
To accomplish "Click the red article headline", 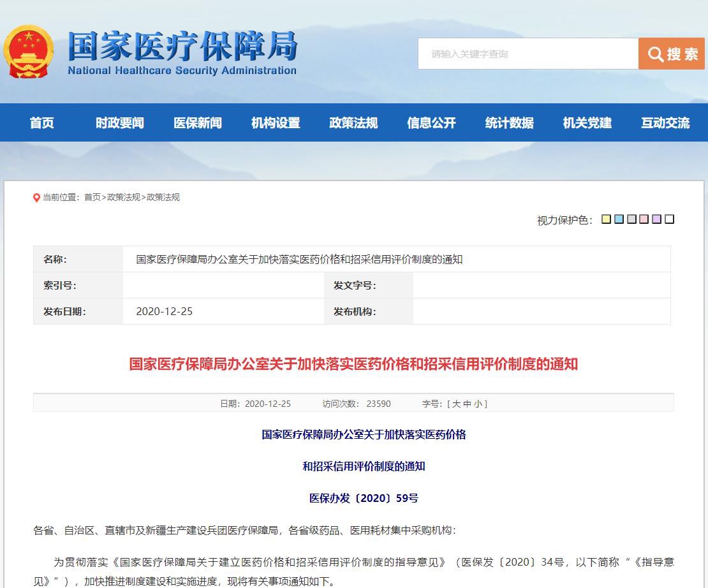I will coord(353,364).
